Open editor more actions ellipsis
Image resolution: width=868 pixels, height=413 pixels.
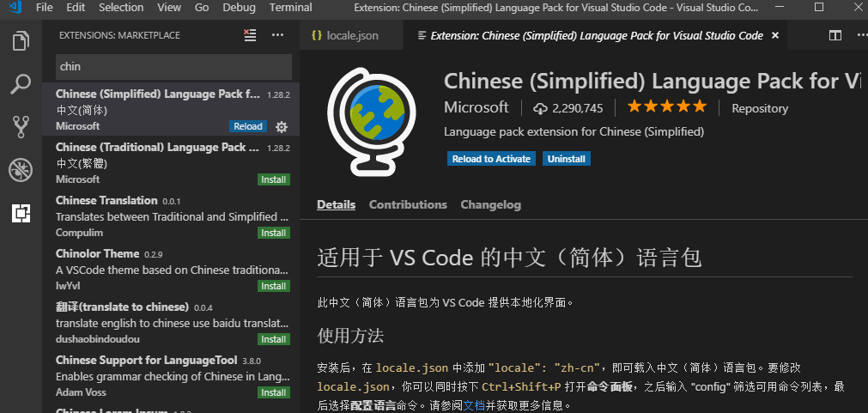pyautogui.click(x=862, y=35)
